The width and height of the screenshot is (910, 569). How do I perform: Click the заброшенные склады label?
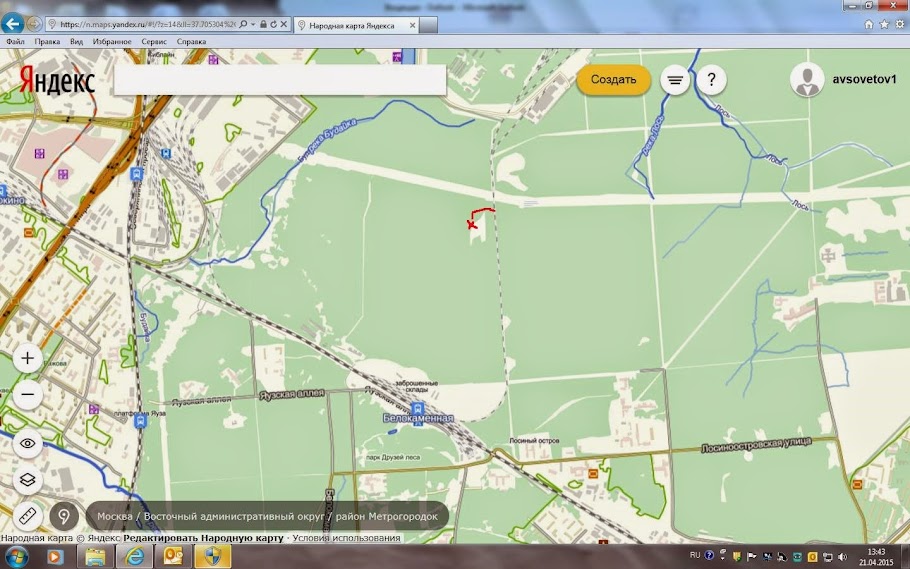point(416,387)
